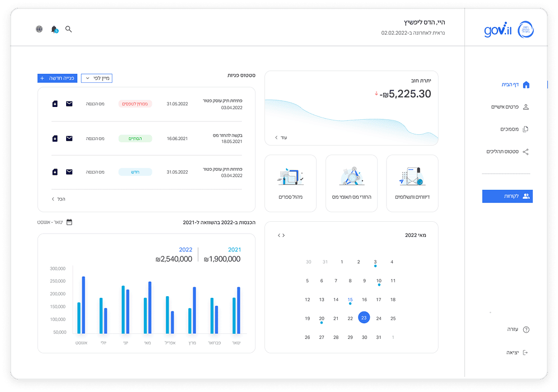Screen dimensions: 558x392
Task: Click envelope icon in 'ממתין לטפסים' row
Action: (x=69, y=104)
